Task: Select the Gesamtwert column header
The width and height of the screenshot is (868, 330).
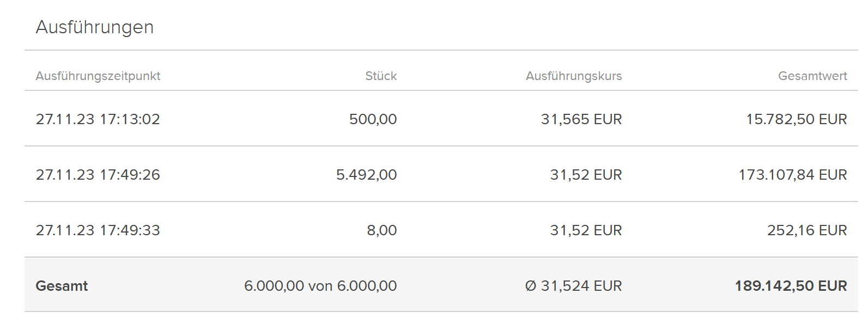Action: 812,76
